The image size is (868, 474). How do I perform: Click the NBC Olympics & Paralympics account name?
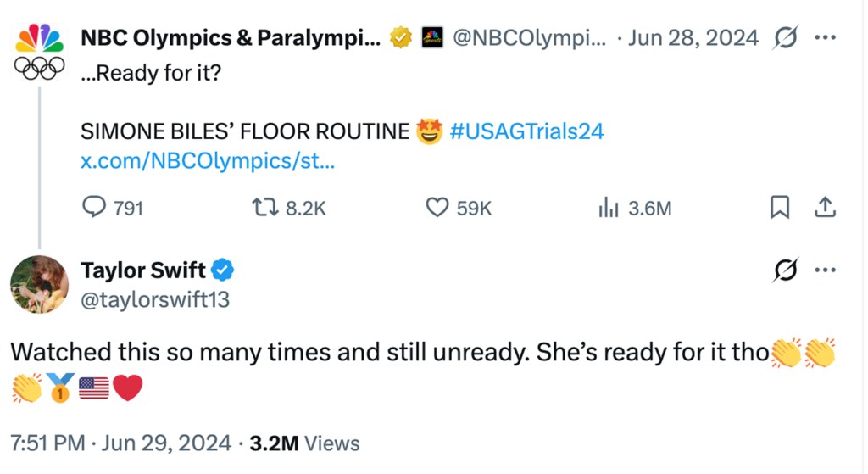pyautogui.click(x=231, y=37)
